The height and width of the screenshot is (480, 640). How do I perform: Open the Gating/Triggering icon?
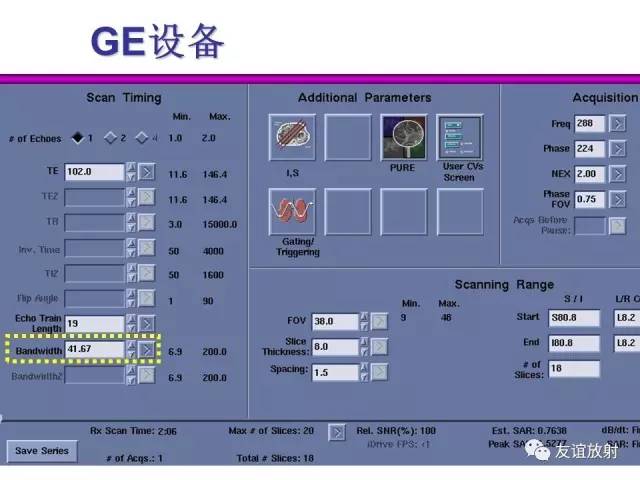tap(292, 212)
